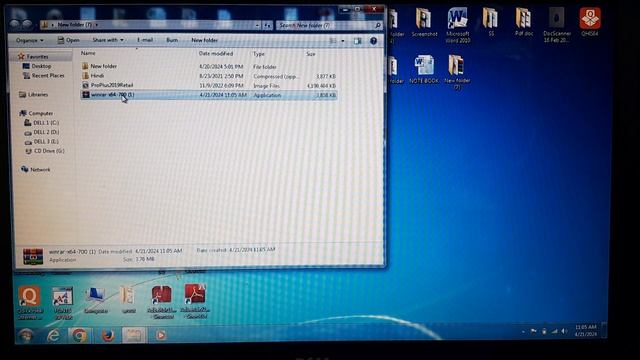
Task: Open the DocScanner desktop file
Action: [x=557, y=25]
